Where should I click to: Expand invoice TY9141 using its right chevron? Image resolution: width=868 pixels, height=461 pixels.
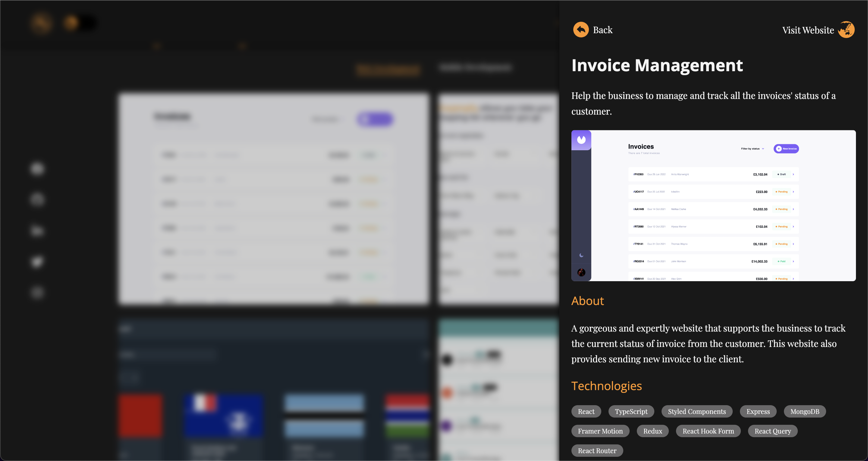pyautogui.click(x=794, y=244)
